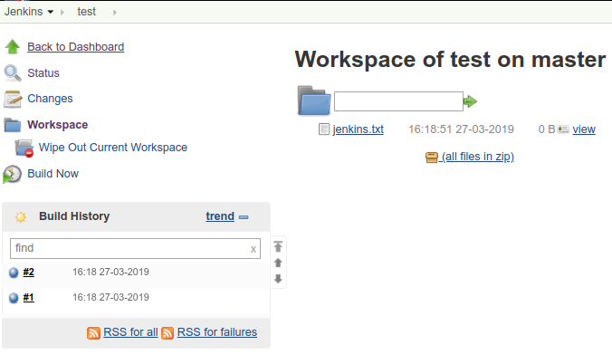Open build #1
The height and width of the screenshot is (364, 612).
[28, 298]
